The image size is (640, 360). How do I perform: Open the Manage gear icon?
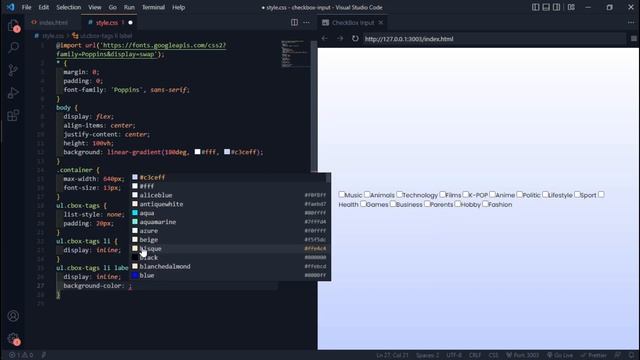tap(13, 338)
